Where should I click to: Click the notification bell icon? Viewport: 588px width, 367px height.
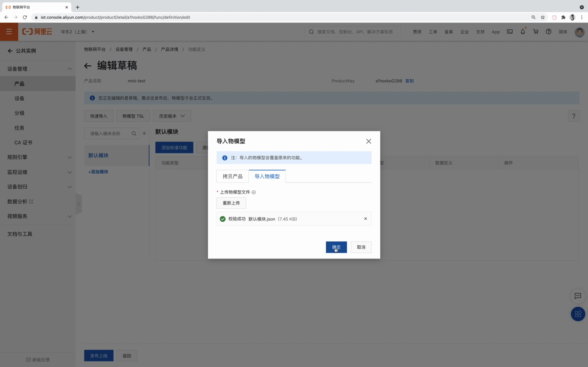523,32
